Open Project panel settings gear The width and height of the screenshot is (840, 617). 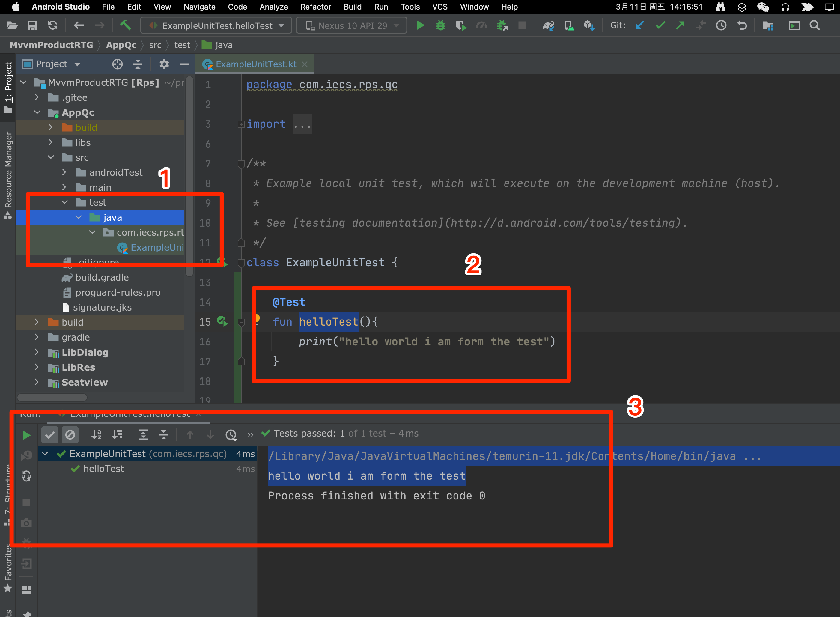tap(164, 64)
